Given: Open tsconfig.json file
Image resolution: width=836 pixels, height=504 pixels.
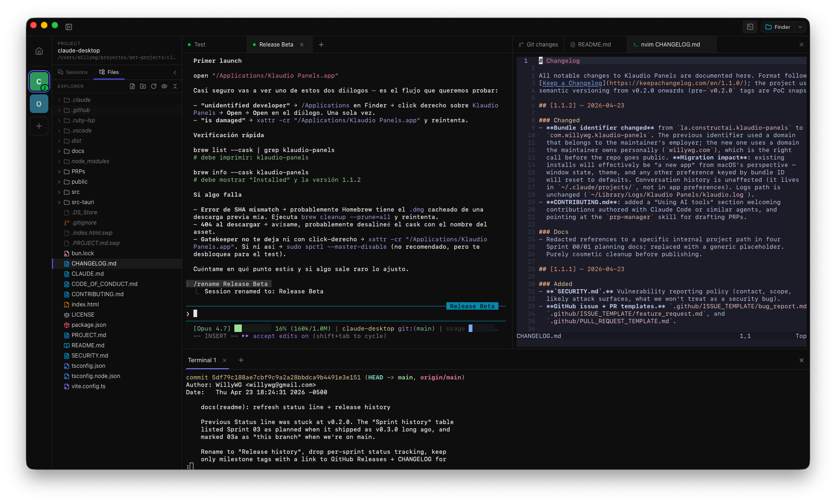Looking at the screenshot, I should tap(117, 366).
